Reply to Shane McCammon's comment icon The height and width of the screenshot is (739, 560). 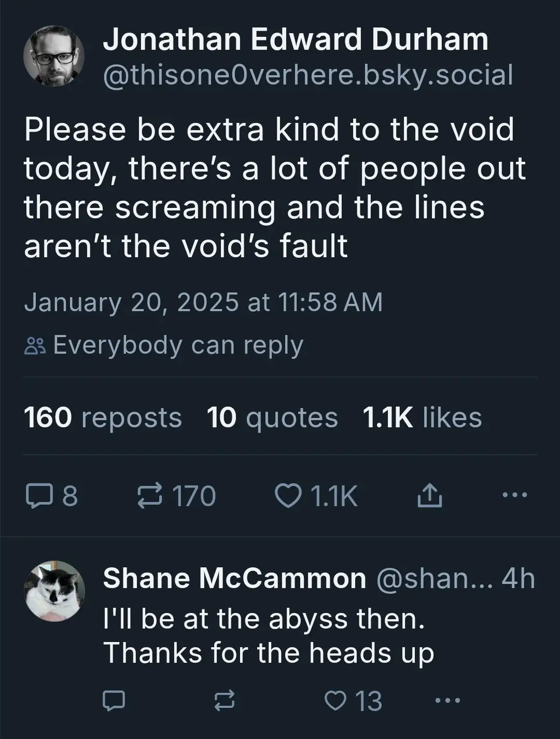click(113, 701)
